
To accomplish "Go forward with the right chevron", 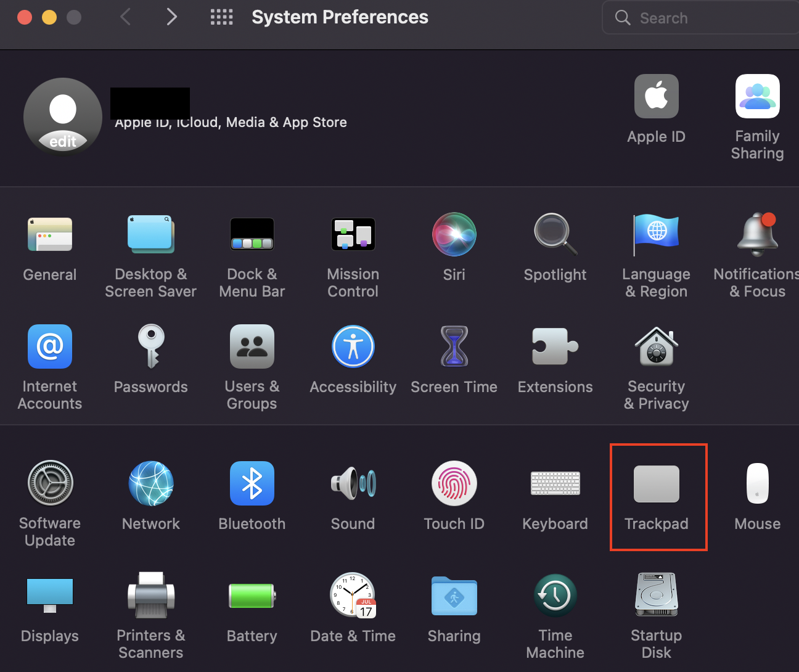I will pyautogui.click(x=172, y=17).
